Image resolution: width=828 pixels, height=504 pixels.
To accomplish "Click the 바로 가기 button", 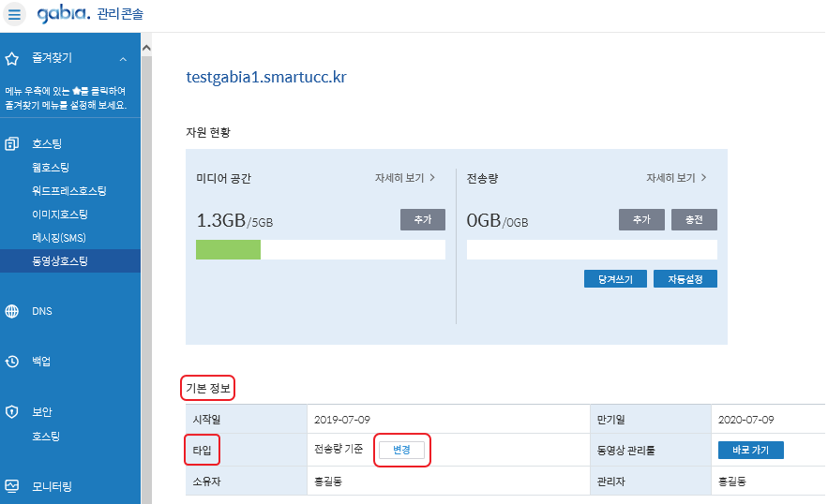I will (x=750, y=451).
